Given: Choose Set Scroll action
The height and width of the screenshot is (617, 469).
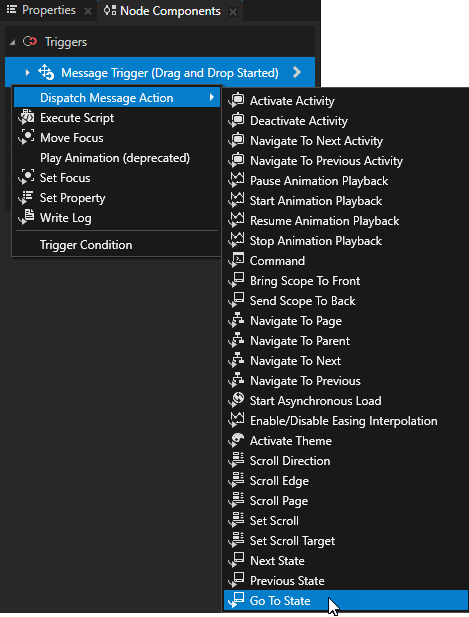Looking at the screenshot, I should coord(345,521).
